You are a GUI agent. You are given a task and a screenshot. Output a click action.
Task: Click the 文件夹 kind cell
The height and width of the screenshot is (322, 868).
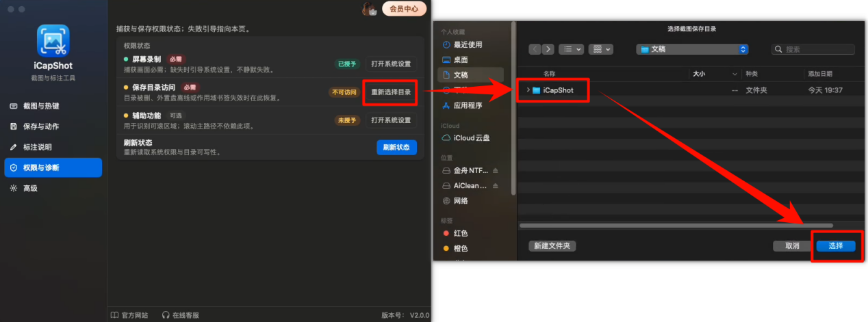point(757,90)
